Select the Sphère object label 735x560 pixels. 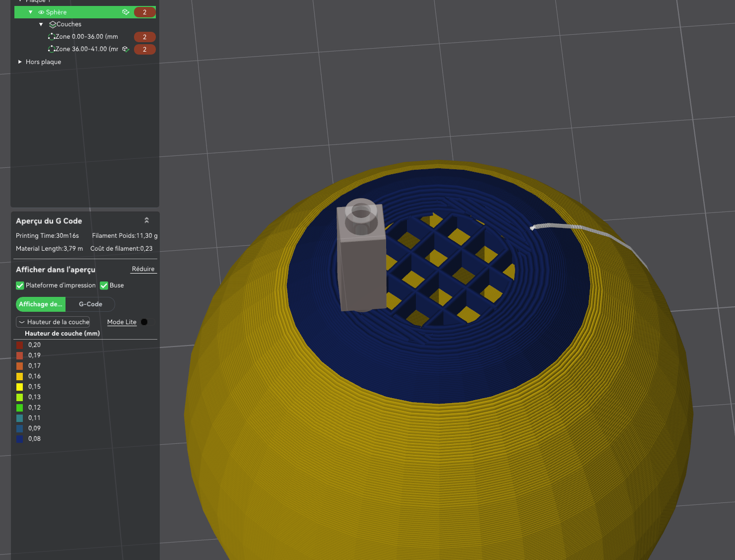56,12
